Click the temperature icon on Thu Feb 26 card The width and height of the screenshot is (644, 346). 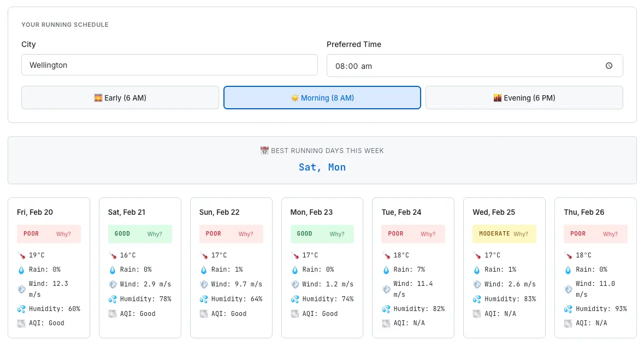[568, 255]
